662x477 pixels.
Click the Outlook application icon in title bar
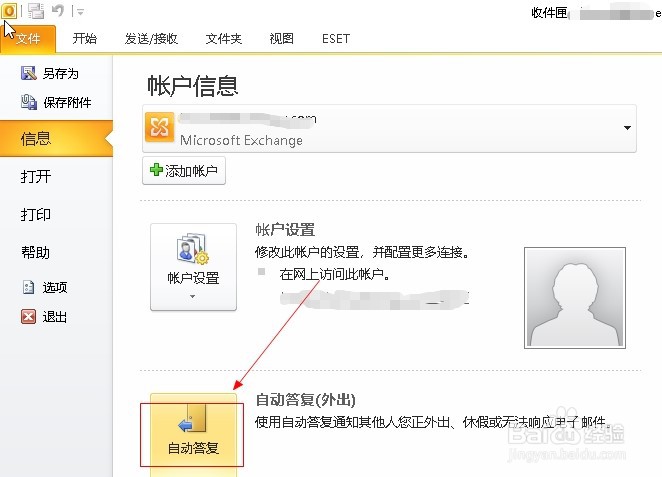[x=9, y=11]
